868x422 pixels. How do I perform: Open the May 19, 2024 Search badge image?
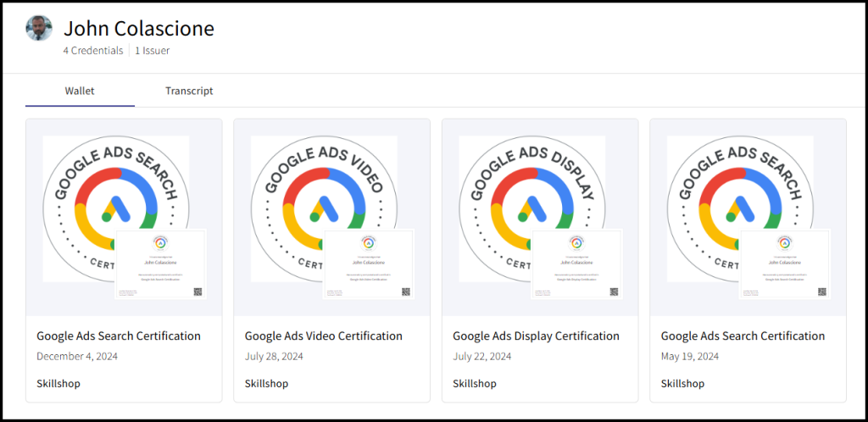pyautogui.click(x=740, y=208)
